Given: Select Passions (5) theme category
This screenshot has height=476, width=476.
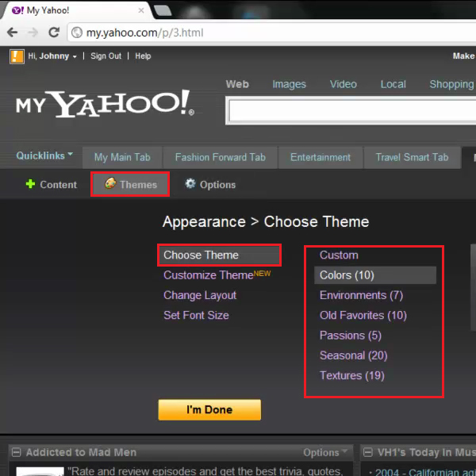Looking at the screenshot, I should [351, 336].
